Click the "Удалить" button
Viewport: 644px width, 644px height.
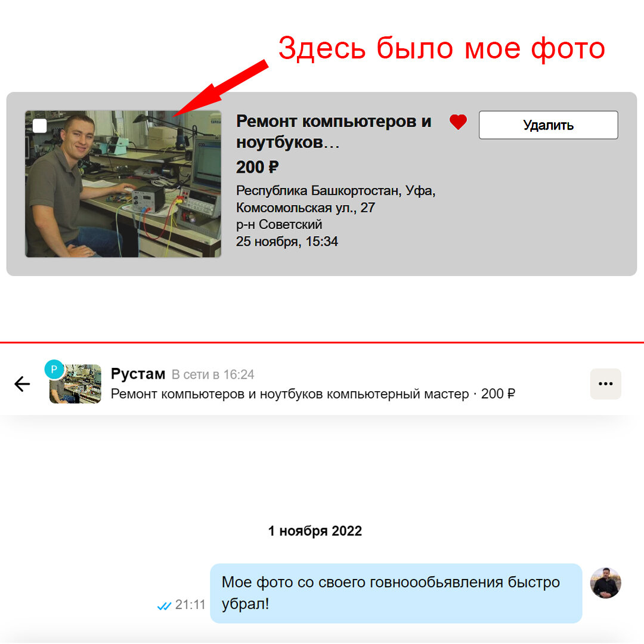pyautogui.click(x=547, y=125)
